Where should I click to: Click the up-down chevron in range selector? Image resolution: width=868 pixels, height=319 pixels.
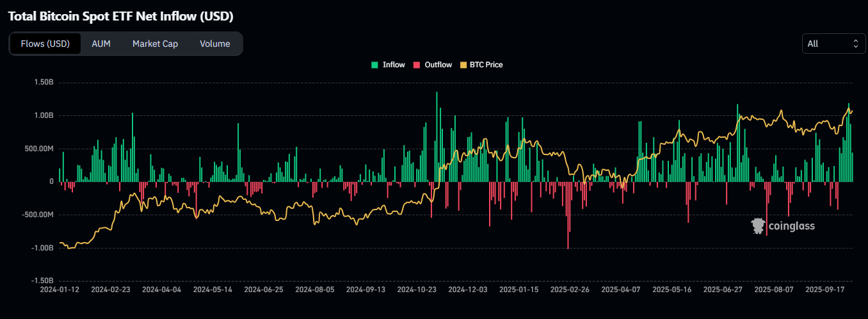tap(855, 44)
